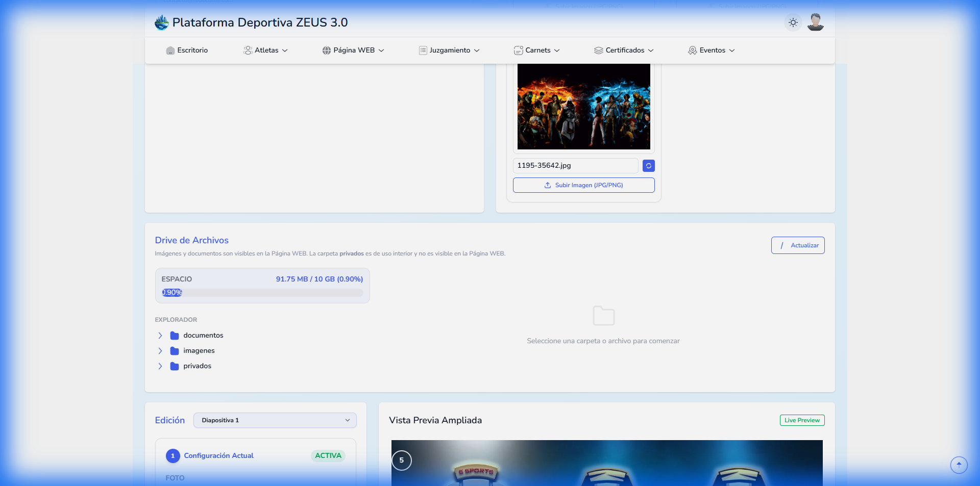Expand the privados folder
This screenshot has height=486, width=980.
[160, 366]
